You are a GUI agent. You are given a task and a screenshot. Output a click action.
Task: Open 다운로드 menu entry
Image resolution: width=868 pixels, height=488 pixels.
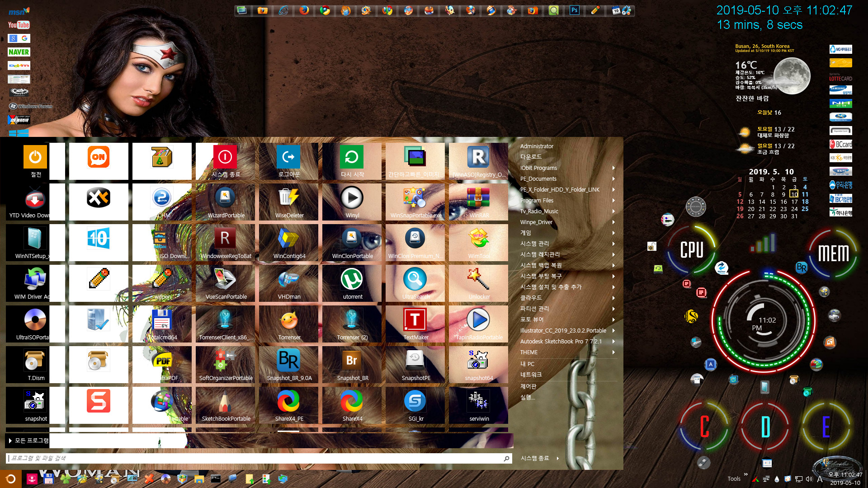pyautogui.click(x=567, y=157)
